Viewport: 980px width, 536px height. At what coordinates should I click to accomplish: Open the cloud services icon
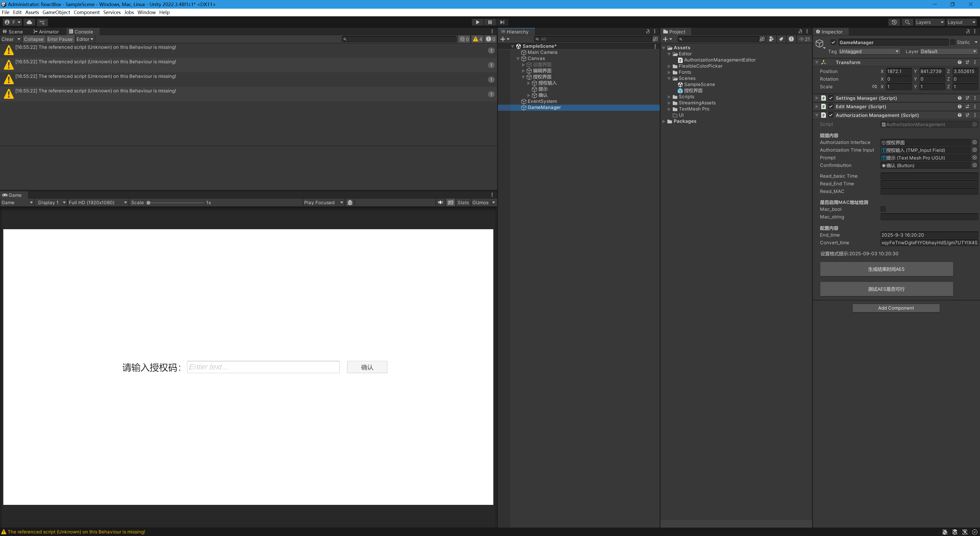coord(29,22)
